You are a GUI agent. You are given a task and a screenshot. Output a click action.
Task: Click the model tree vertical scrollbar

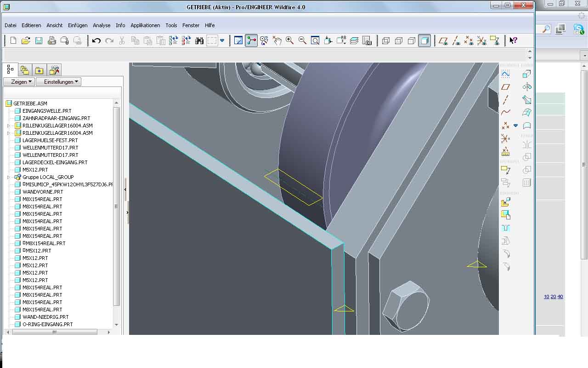coord(116,207)
